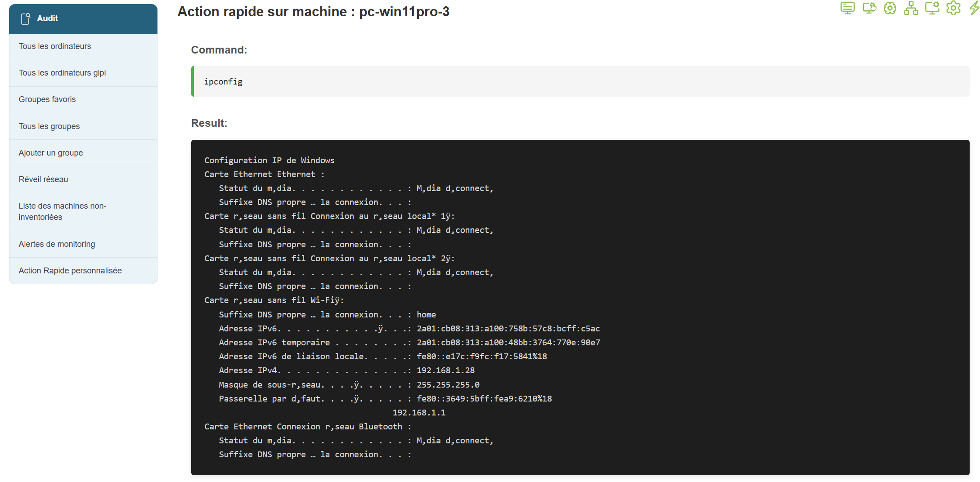Click the brain with gear icon
This screenshot has height=482, width=980.
(890, 8)
